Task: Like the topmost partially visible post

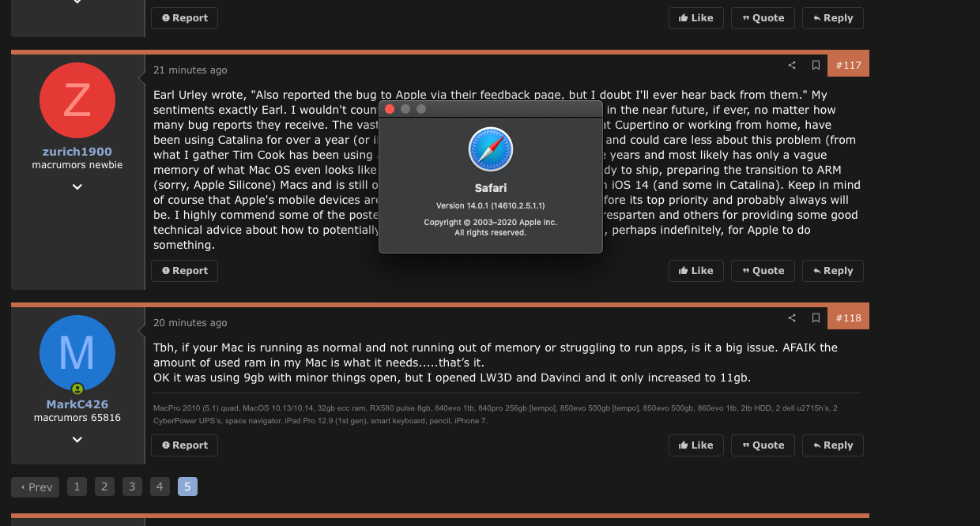Action: pyautogui.click(x=695, y=18)
